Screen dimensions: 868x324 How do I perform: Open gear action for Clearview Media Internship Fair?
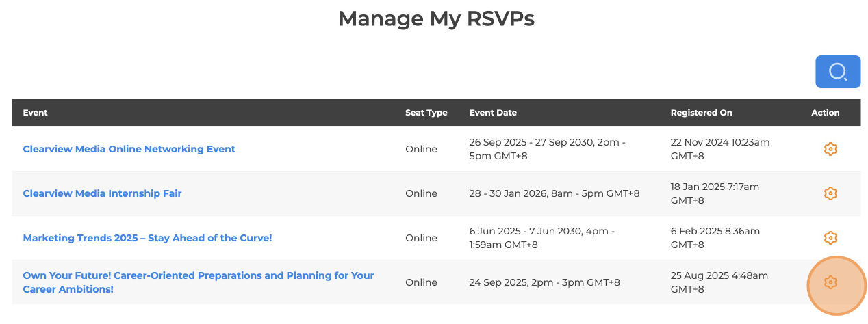coord(830,193)
